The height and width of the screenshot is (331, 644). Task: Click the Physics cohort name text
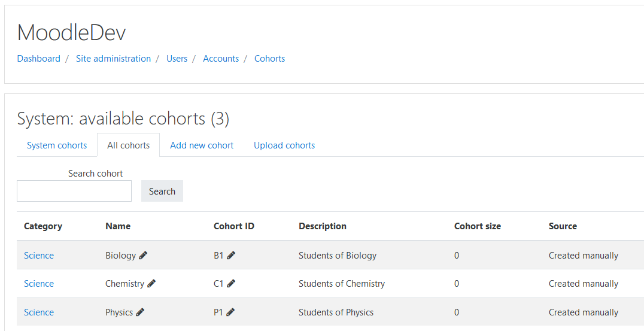[119, 312]
